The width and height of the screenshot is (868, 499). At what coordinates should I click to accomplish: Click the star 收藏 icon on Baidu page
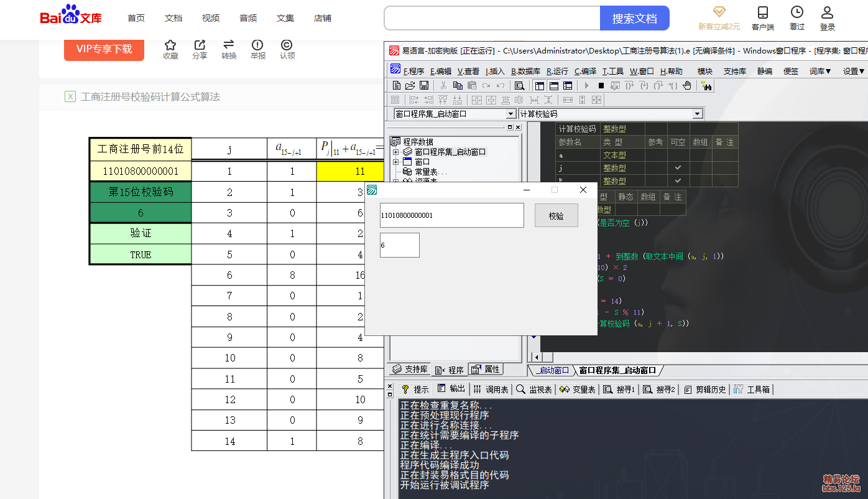click(x=170, y=45)
